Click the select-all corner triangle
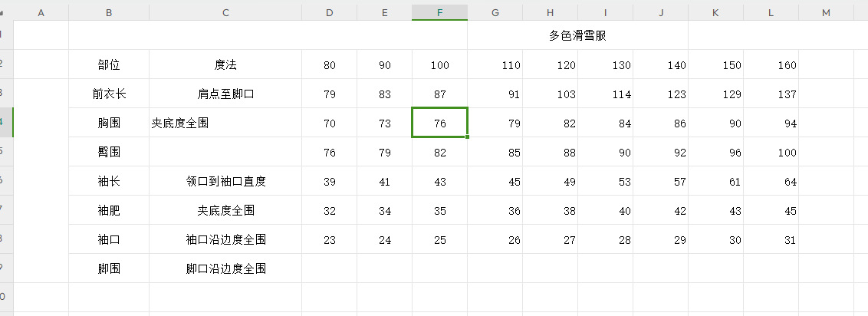 pos(3,12)
